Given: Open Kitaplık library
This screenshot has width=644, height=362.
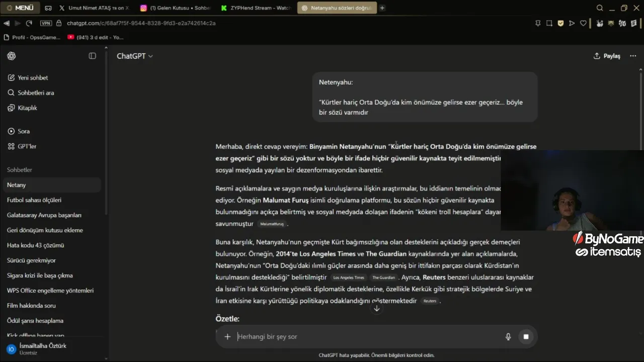Looking at the screenshot, I should [23, 108].
